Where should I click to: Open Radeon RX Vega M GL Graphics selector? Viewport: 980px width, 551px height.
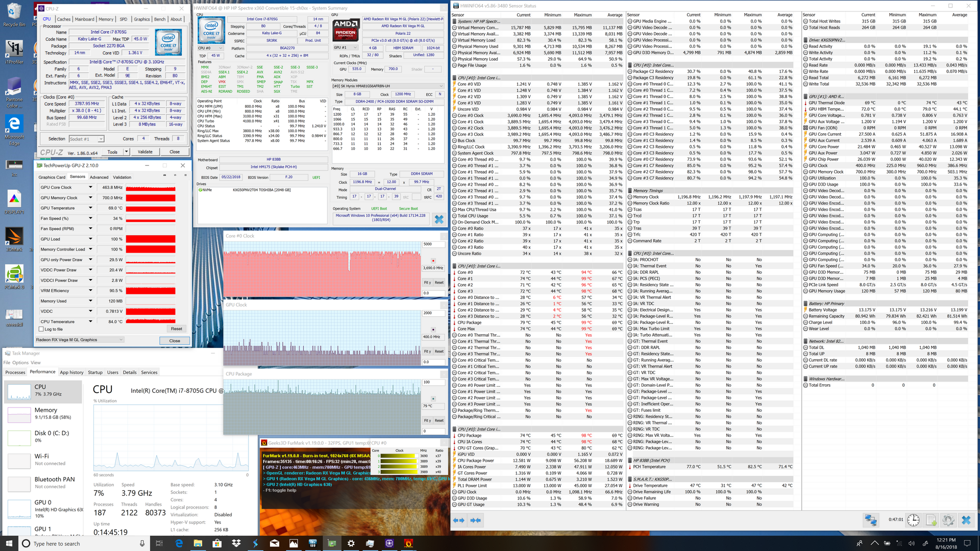point(79,340)
